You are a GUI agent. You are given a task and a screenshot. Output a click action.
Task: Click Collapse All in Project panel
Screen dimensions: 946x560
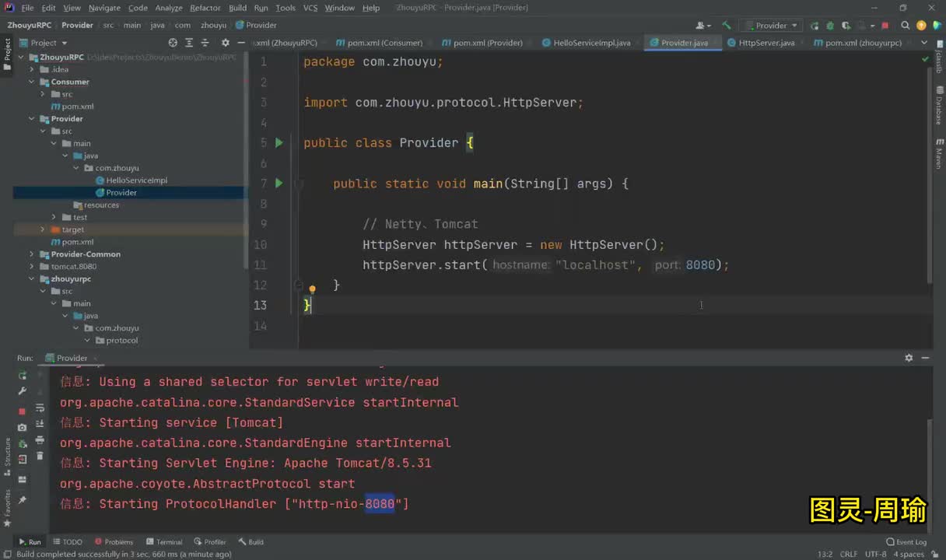tap(205, 43)
